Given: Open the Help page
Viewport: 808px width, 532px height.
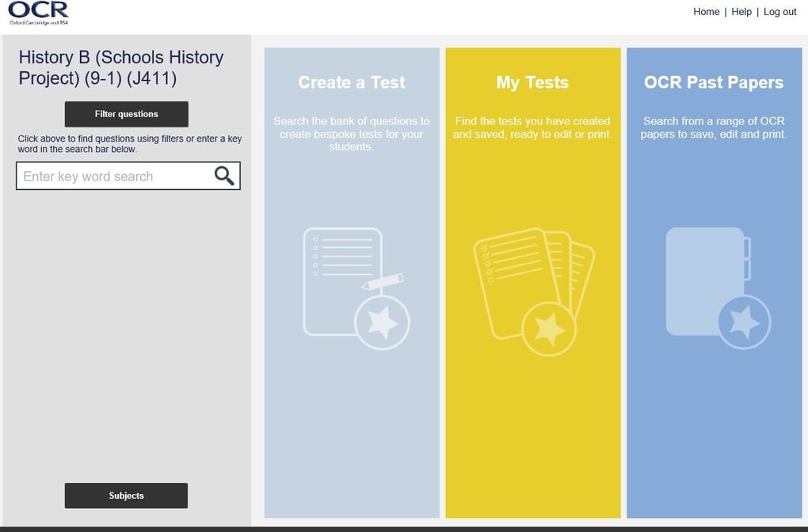Looking at the screenshot, I should click(x=741, y=11).
